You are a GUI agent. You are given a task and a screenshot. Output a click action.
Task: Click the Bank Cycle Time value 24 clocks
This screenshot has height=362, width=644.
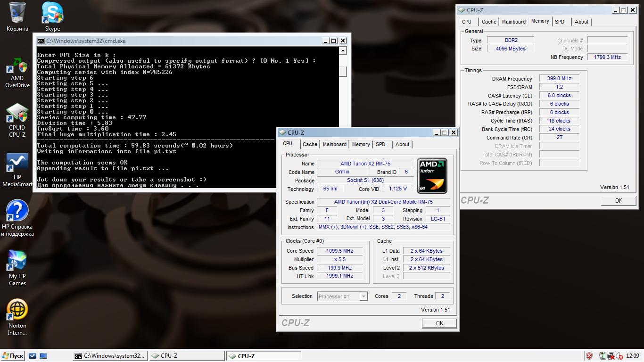coord(559,129)
